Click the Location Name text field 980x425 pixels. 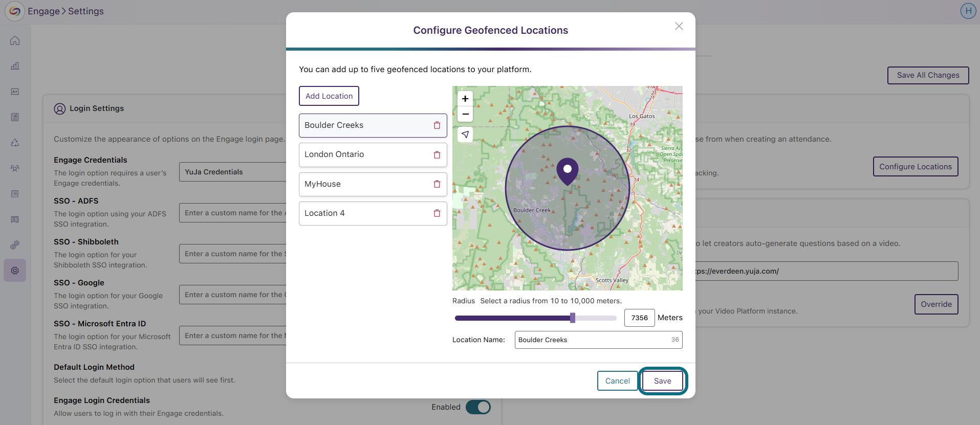pyautogui.click(x=599, y=340)
